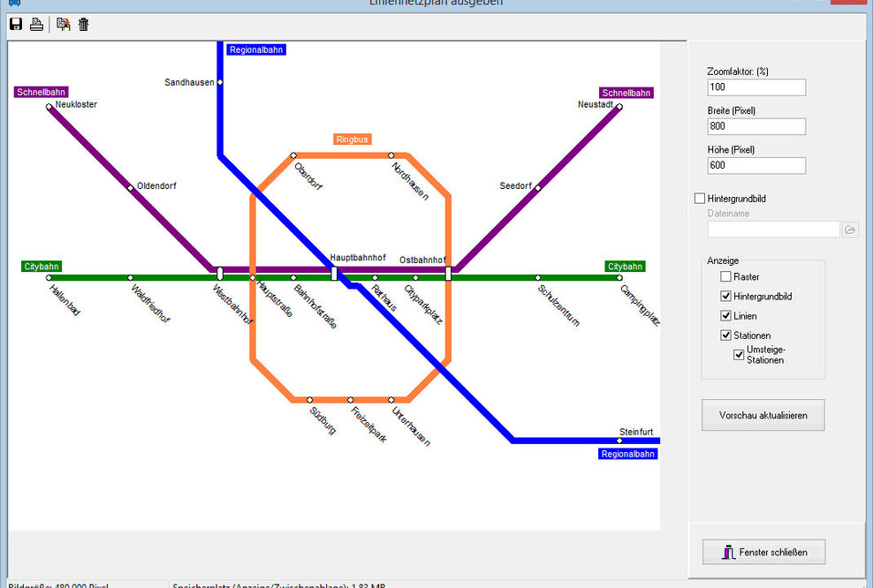
Task: Click the Hauptbahnhof interchange station marker
Action: click(334, 274)
